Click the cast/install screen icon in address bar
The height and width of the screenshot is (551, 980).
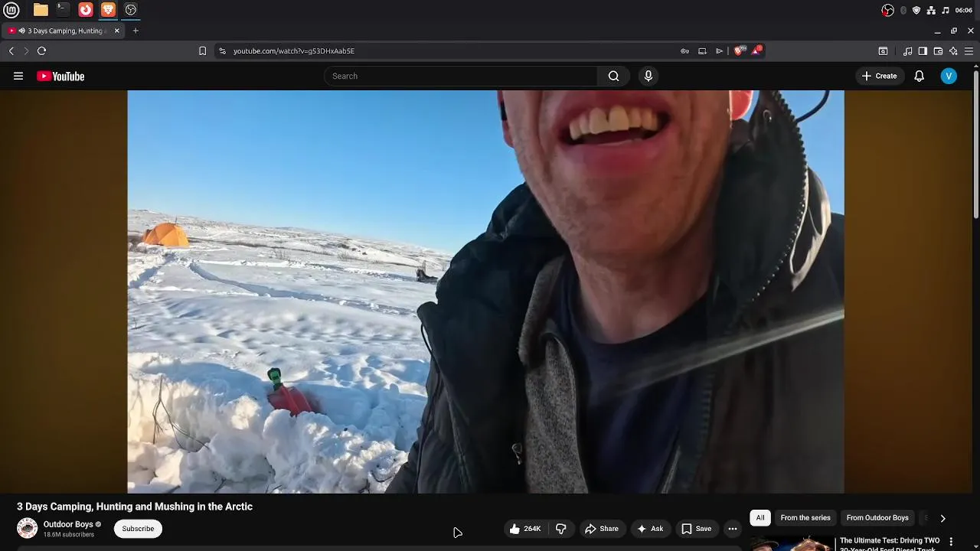click(x=702, y=51)
